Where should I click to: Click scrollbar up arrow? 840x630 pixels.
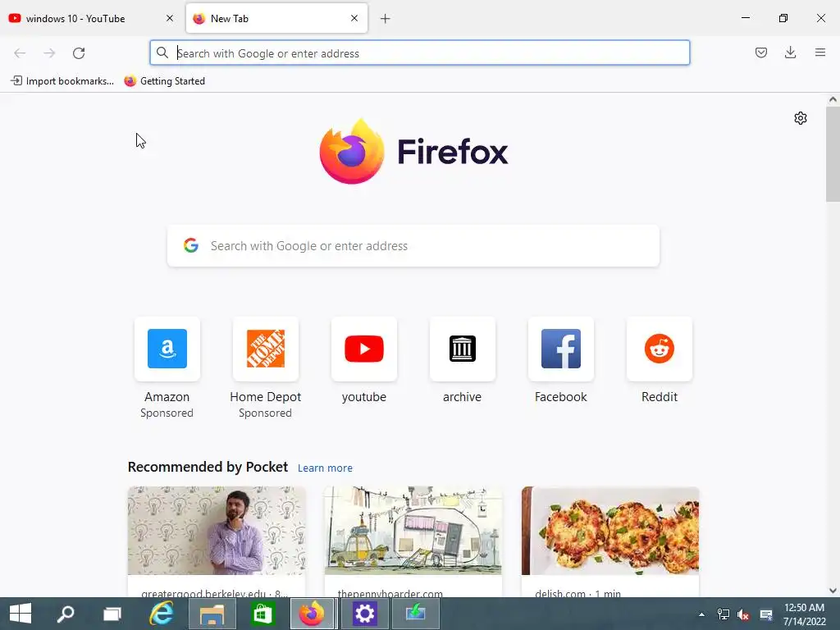pos(833,99)
